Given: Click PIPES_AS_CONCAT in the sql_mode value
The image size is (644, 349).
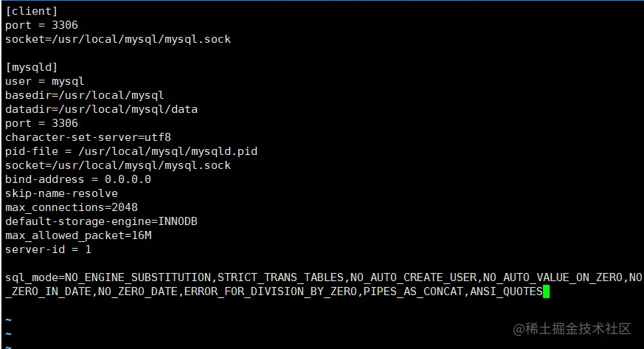Looking at the screenshot, I should tap(413, 291).
